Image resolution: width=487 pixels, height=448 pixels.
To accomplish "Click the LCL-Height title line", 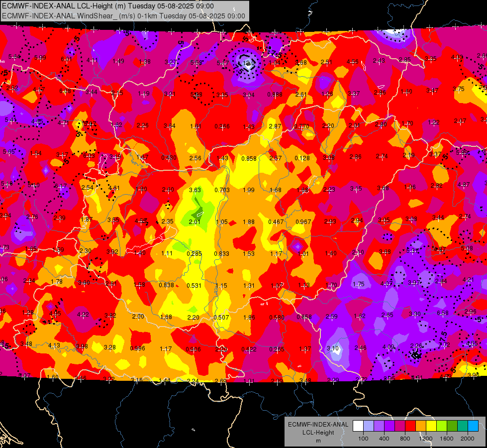I will point(108,6).
